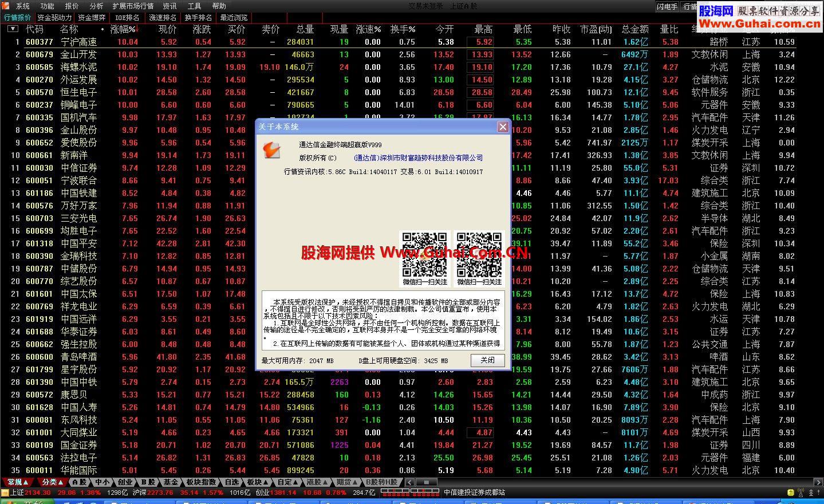Open the 扩展市场行情 menu

(133, 6)
